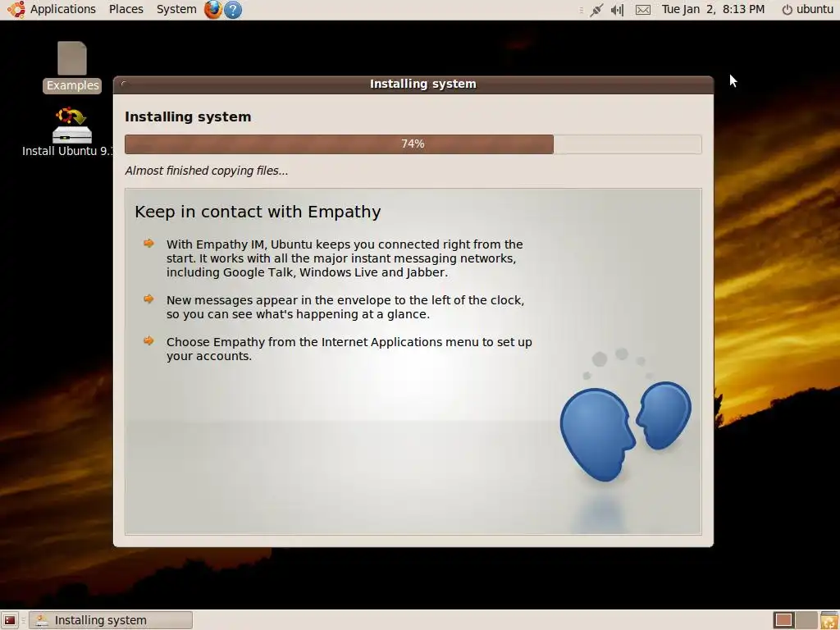Click the top panel handle grip near the tray
This screenshot has width=840, height=630.
coord(582,10)
